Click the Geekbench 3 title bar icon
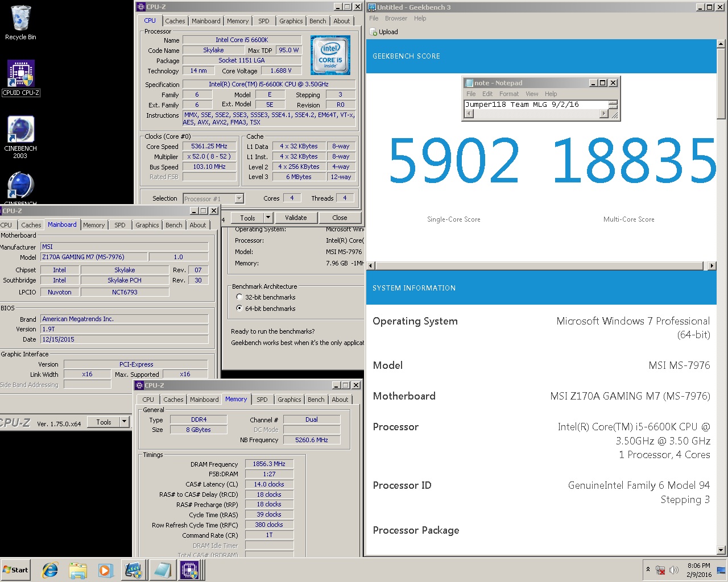The height and width of the screenshot is (582, 728). point(371,7)
